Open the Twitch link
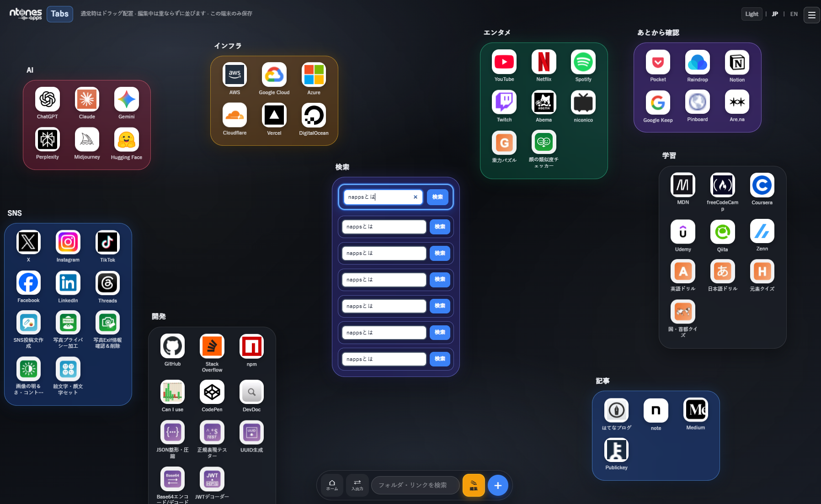This screenshot has width=821, height=504. click(504, 102)
